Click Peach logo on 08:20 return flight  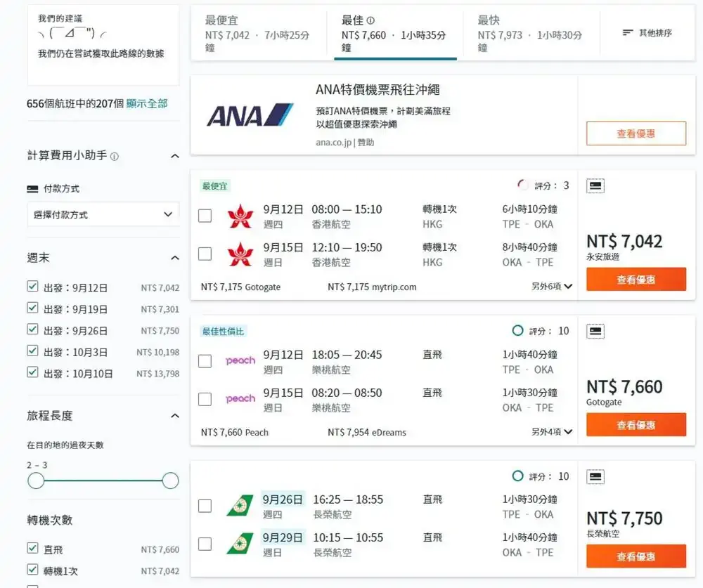[240, 399]
